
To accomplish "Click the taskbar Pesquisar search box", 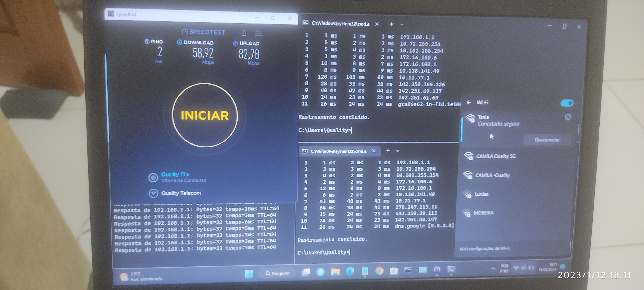I will tap(277, 273).
